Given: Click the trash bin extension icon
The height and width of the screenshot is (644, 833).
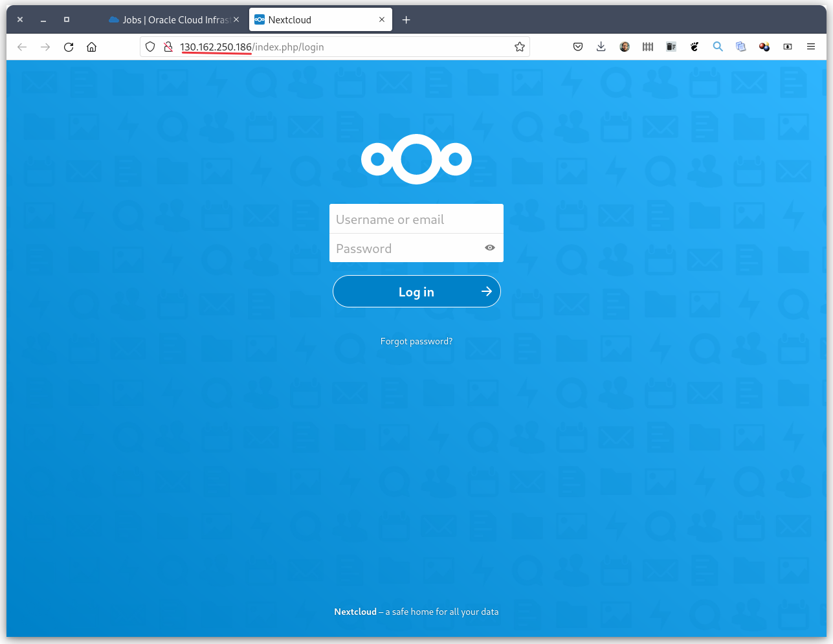Looking at the screenshot, I should click(x=671, y=47).
